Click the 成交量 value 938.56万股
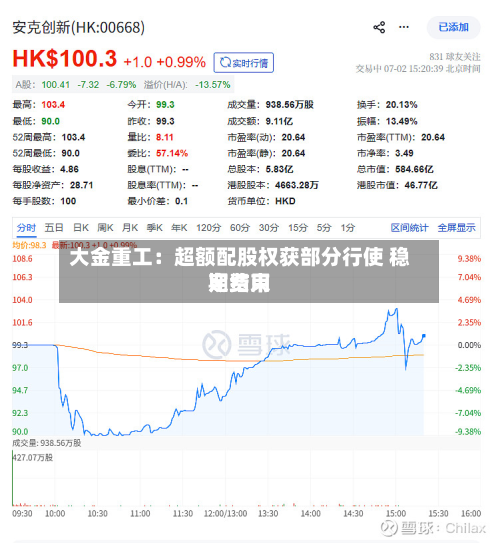 point(289,105)
